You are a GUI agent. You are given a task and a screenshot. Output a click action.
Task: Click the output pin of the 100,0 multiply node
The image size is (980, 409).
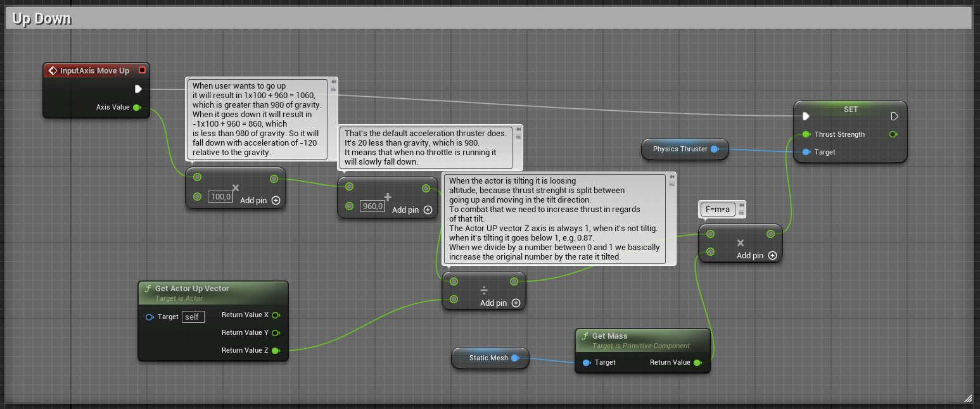coord(274,179)
